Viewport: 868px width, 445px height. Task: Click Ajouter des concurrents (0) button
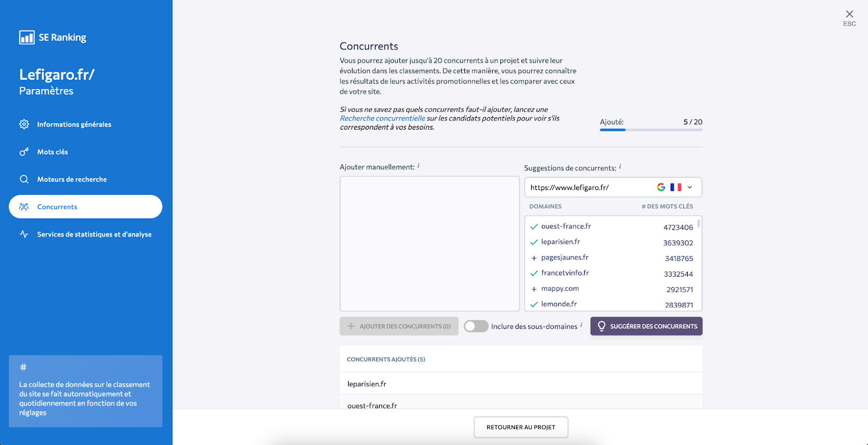(x=399, y=326)
